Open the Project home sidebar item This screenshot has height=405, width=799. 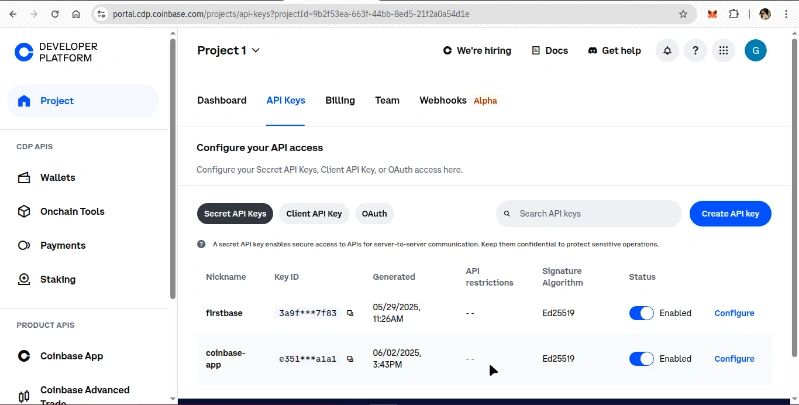click(x=83, y=101)
